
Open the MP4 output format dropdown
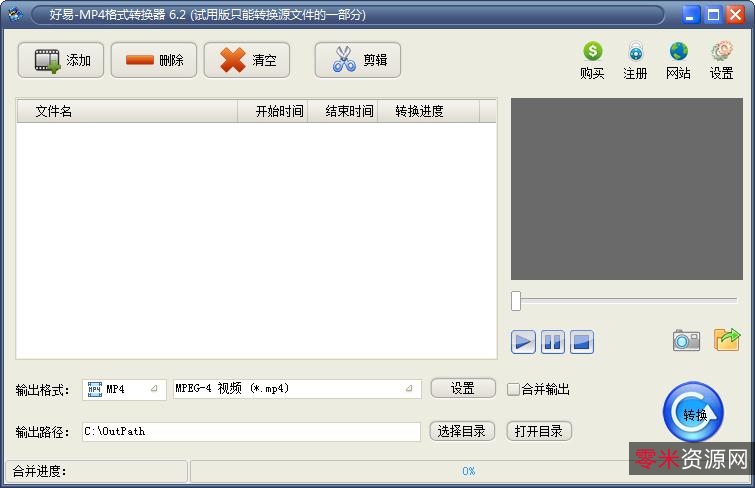point(124,389)
